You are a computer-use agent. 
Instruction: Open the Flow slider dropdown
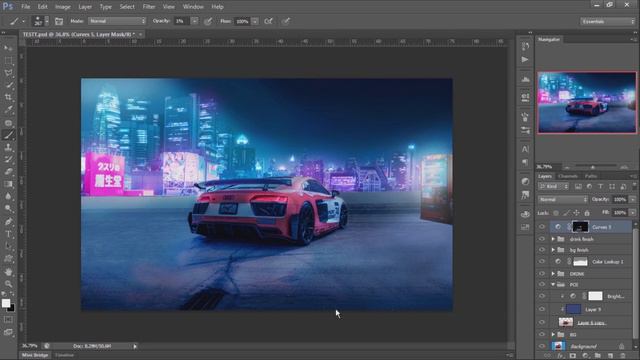(255, 21)
